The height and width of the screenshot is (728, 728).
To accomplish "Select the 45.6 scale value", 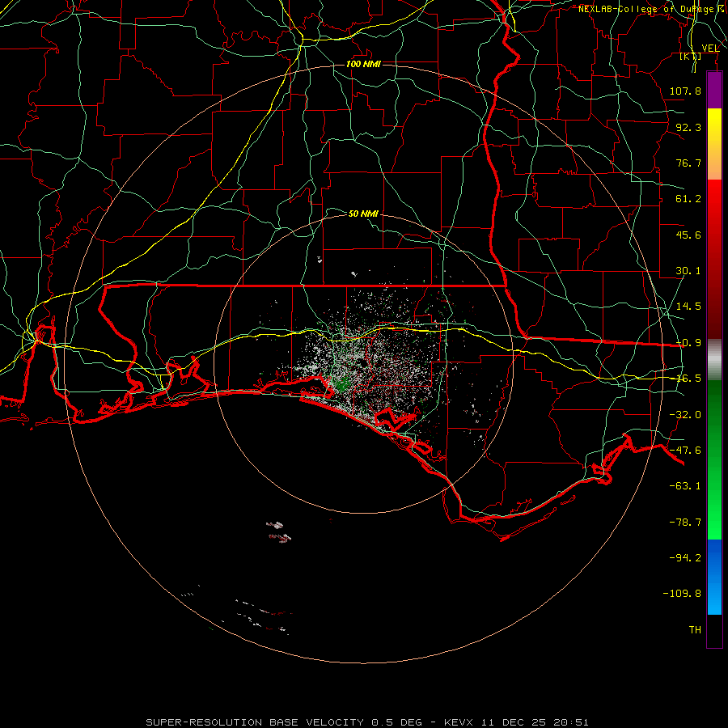I will tap(688, 235).
